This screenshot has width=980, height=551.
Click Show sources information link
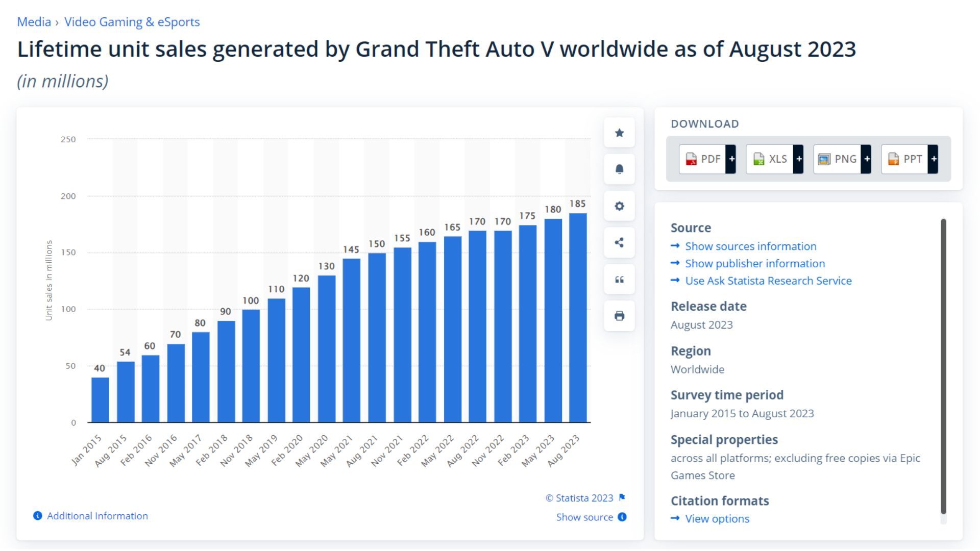751,246
